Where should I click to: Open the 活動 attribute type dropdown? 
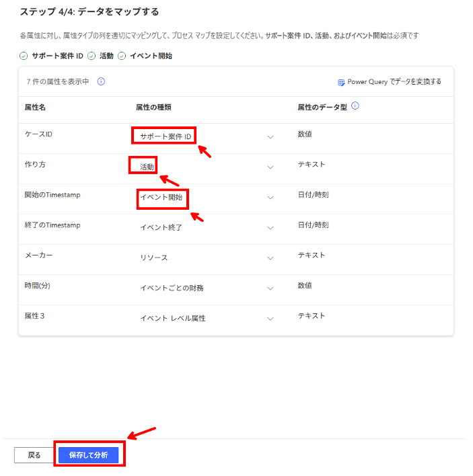[x=207, y=167]
